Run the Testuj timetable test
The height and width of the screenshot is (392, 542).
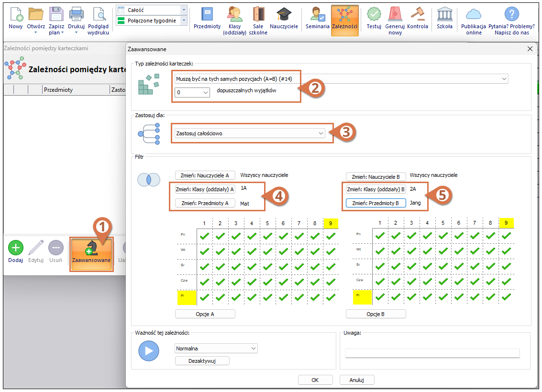374,18
